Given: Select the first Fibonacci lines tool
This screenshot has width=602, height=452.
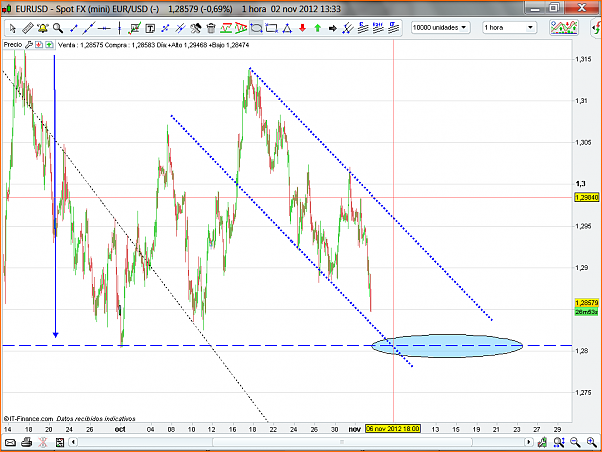Looking at the screenshot, I should (363, 28).
